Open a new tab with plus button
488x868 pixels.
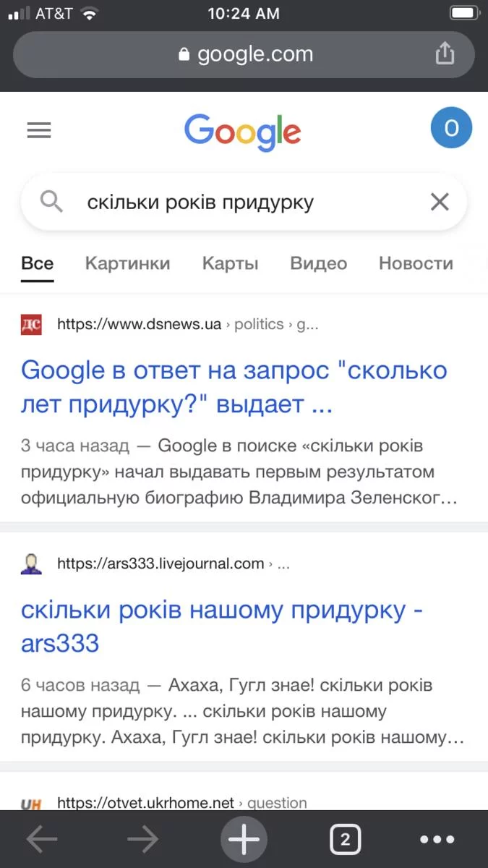[x=244, y=840]
